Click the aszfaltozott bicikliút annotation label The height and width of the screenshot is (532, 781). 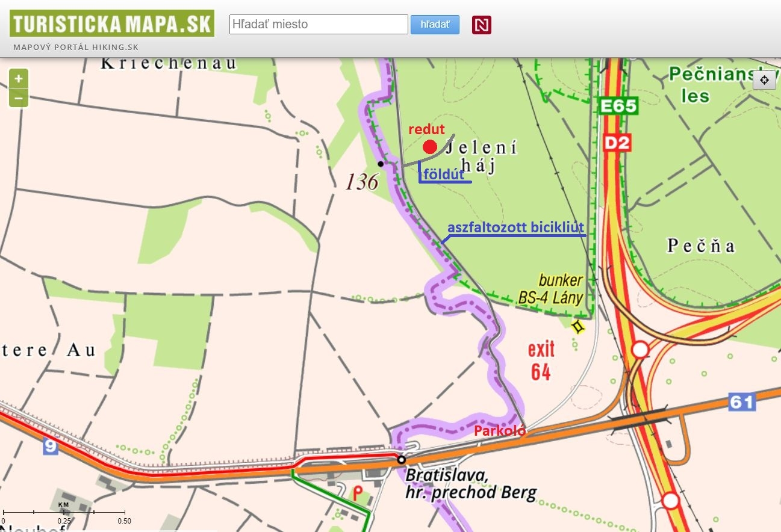click(x=516, y=227)
